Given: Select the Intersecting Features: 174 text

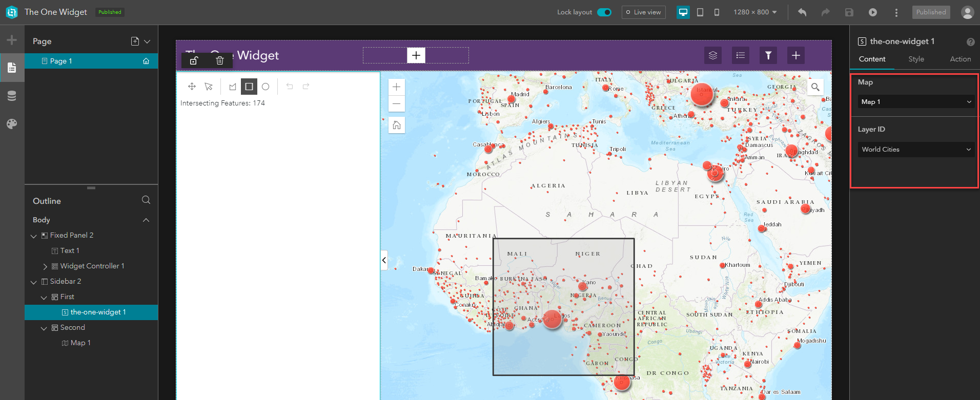Looking at the screenshot, I should (222, 103).
